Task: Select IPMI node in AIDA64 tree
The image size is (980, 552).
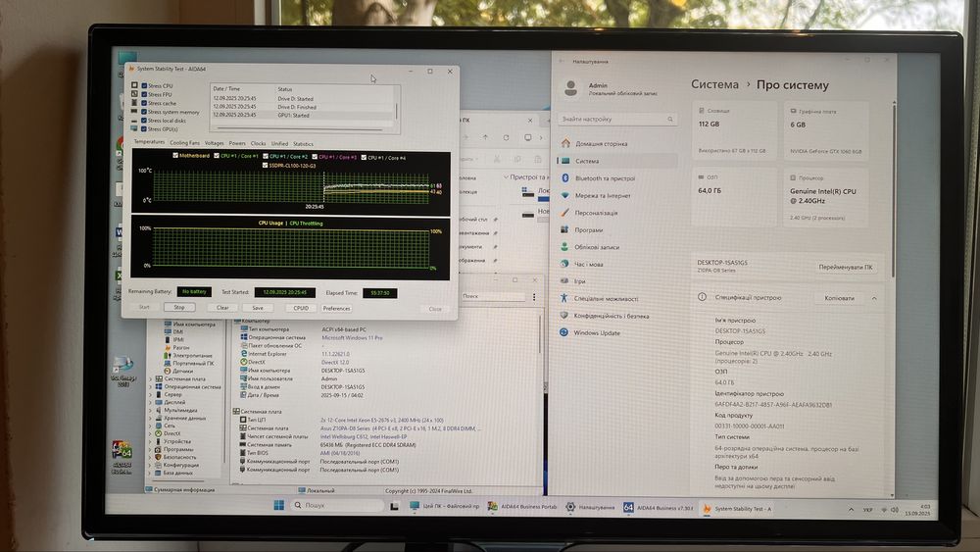Action: pos(178,339)
